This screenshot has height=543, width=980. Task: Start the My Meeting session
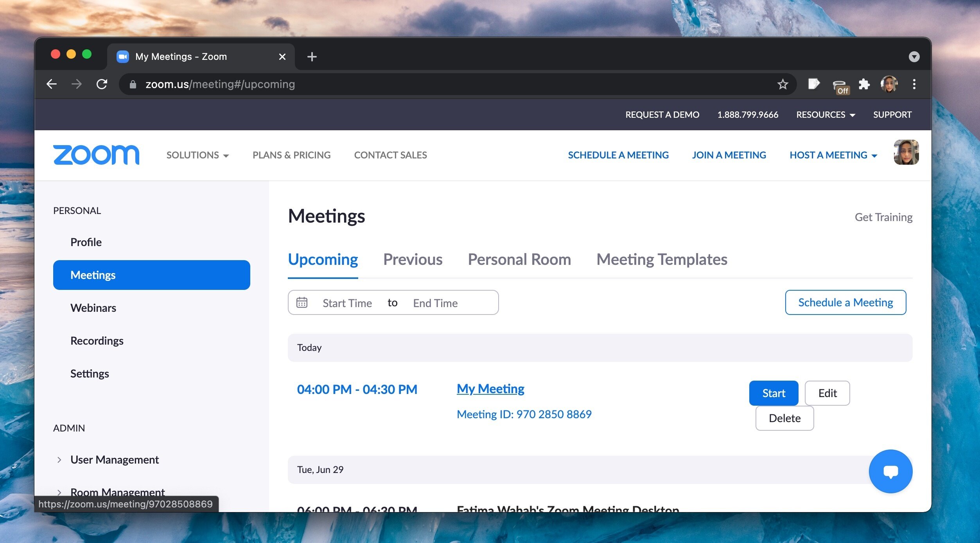tap(773, 393)
